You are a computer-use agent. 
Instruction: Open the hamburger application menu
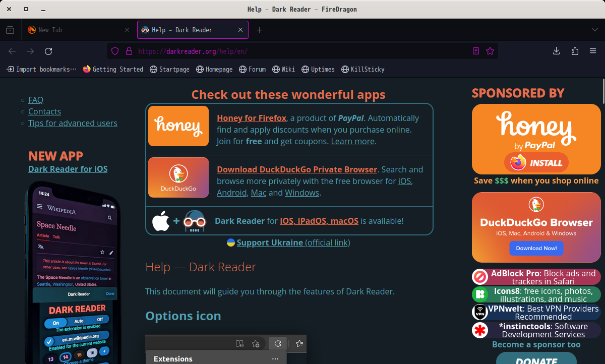[x=593, y=51]
